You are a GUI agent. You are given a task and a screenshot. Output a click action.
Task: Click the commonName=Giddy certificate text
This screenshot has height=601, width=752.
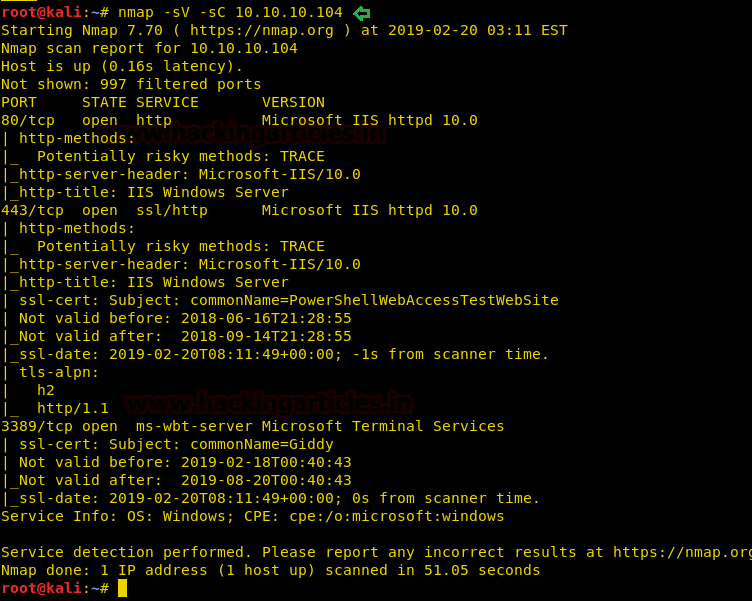(x=262, y=445)
